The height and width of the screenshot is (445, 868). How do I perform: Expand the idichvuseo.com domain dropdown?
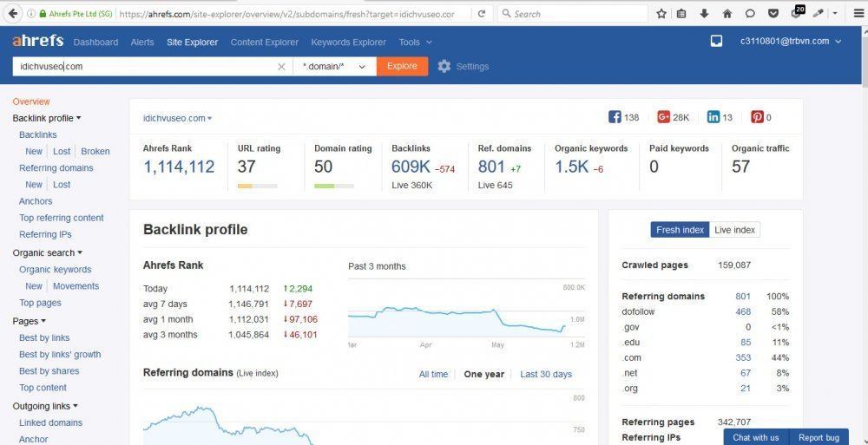pyautogui.click(x=178, y=118)
